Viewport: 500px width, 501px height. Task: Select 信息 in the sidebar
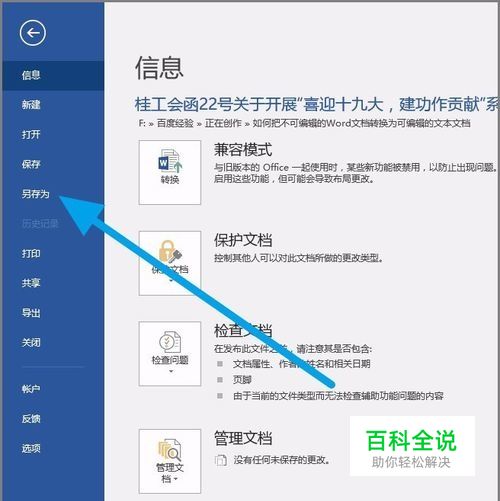point(53,75)
